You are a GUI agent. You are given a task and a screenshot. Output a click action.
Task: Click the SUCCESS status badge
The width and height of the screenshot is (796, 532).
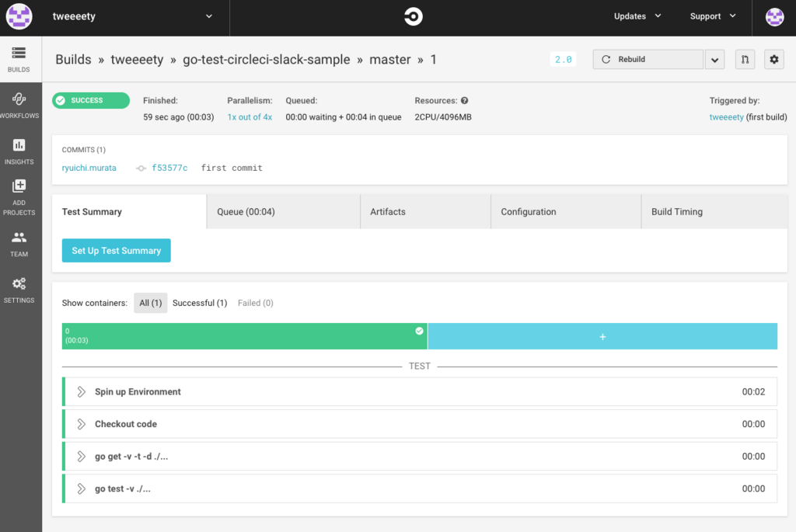click(x=91, y=100)
